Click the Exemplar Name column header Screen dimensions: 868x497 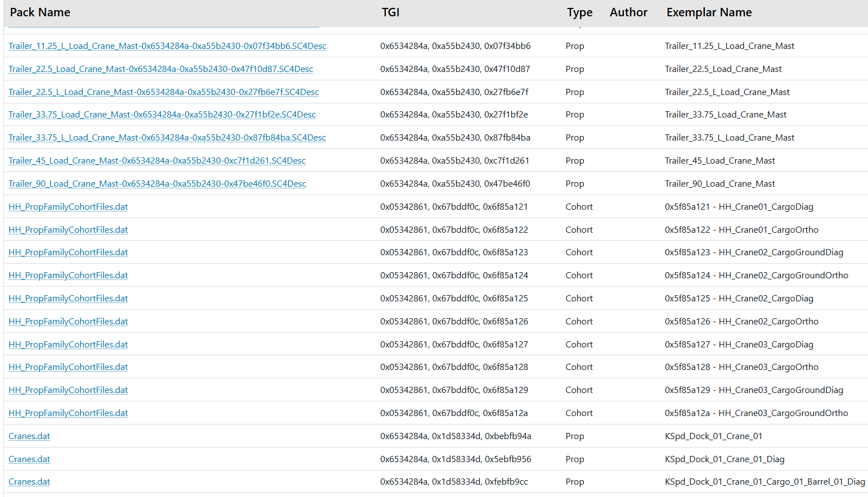tap(709, 12)
